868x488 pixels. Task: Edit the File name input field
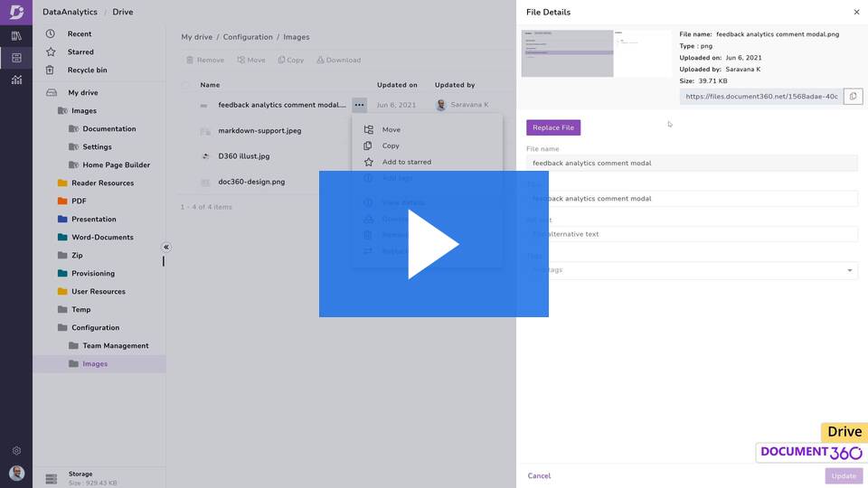[692, 164]
